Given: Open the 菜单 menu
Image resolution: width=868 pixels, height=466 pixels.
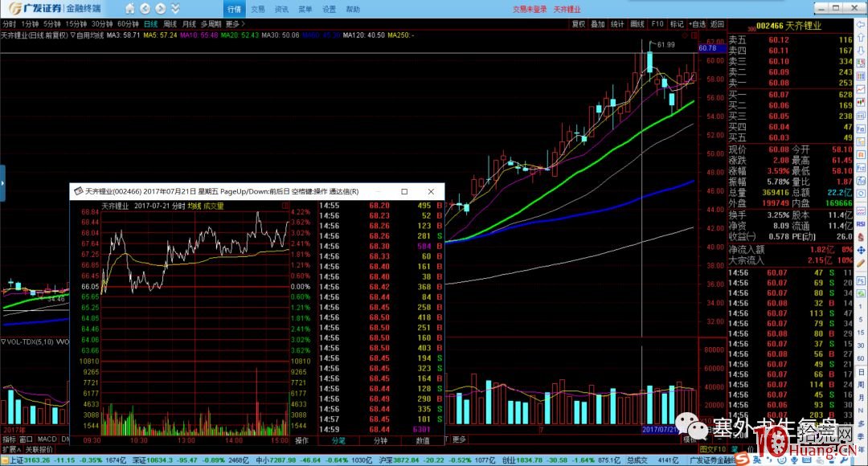Looking at the screenshot, I should 305,10.
